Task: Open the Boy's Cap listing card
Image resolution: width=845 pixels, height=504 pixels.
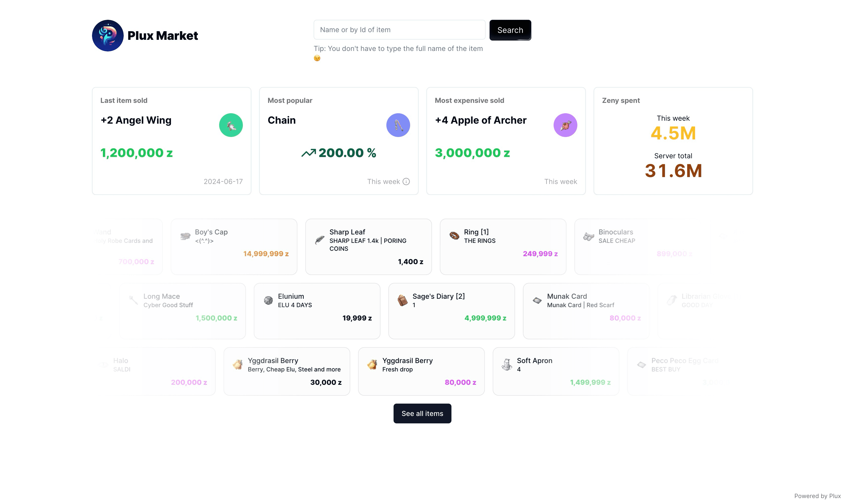Action: click(x=234, y=247)
